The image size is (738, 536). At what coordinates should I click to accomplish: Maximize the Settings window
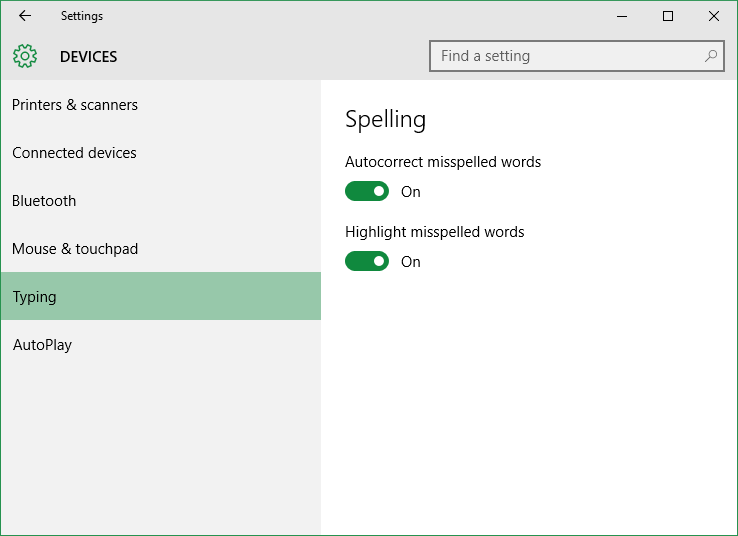click(x=667, y=16)
